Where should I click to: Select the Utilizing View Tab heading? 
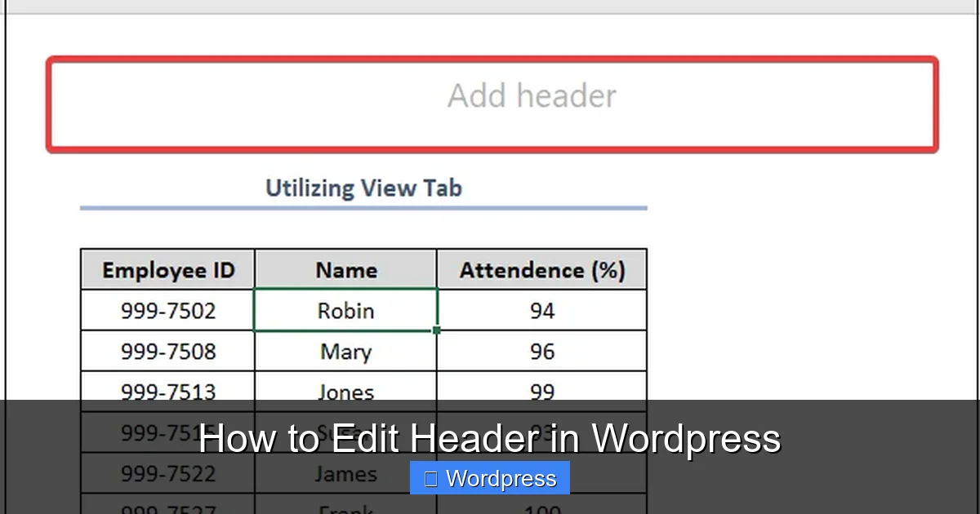pos(363,188)
